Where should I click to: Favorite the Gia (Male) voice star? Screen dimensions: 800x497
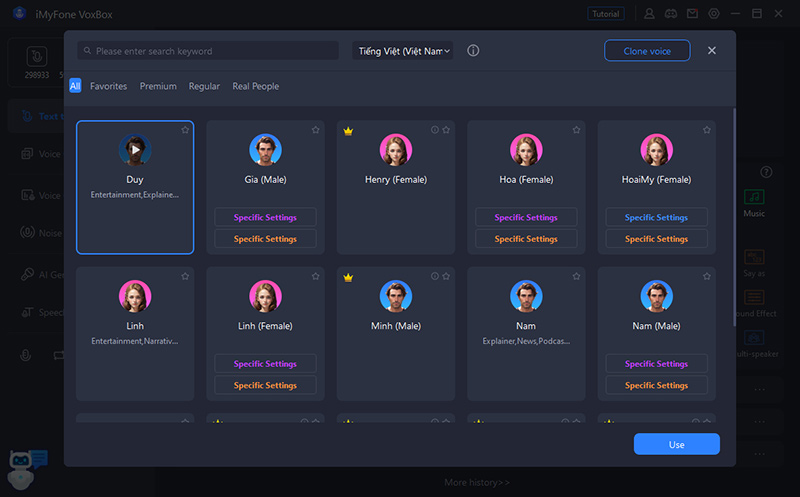pyautogui.click(x=316, y=130)
